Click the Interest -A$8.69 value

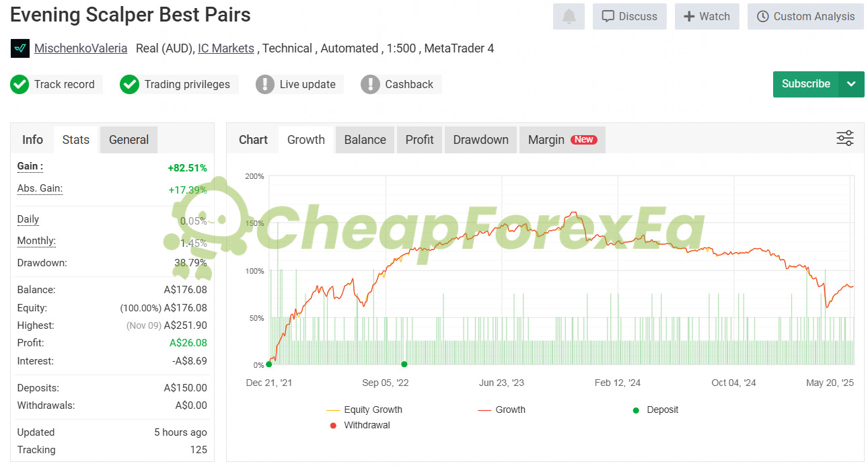(x=190, y=360)
